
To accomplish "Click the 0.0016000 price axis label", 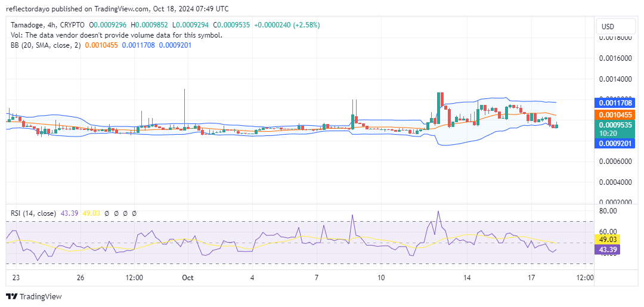I will (x=615, y=58).
